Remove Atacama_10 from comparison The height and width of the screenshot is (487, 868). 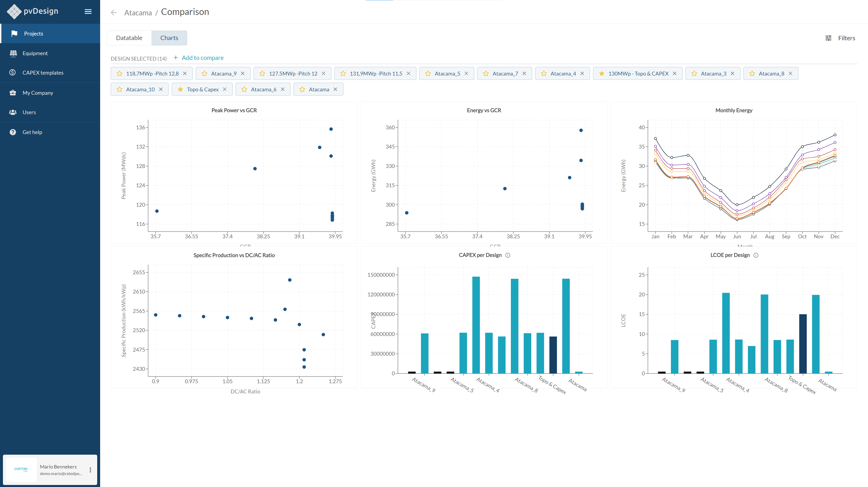coord(161,89)
